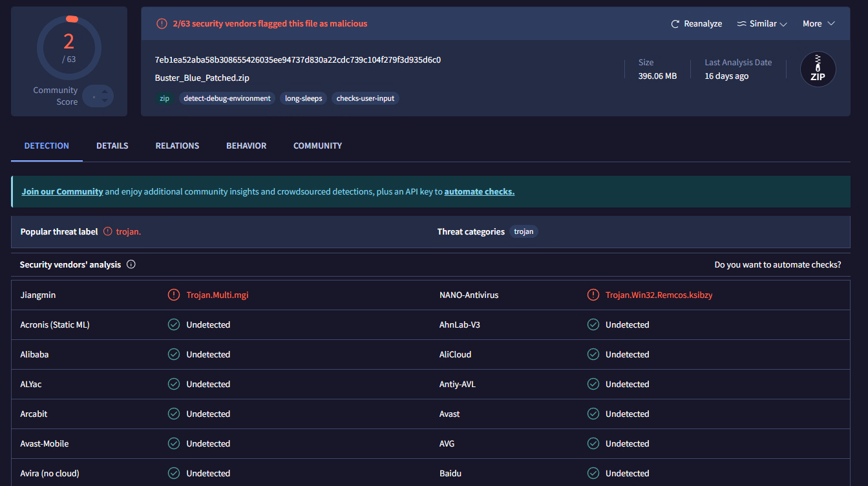Screen dimensions: 868x486
Task: Click the alert icon beside Popular threat label
Action: 108,231
